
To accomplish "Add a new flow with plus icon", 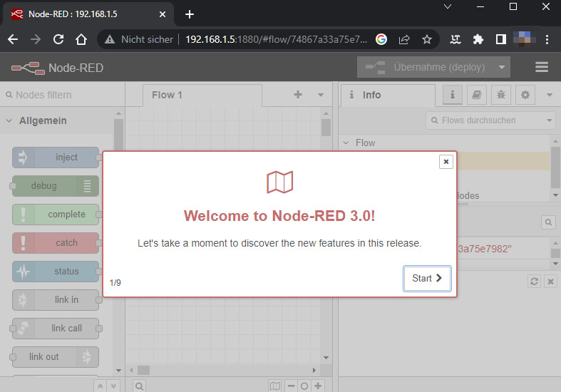I will [298, 95].
